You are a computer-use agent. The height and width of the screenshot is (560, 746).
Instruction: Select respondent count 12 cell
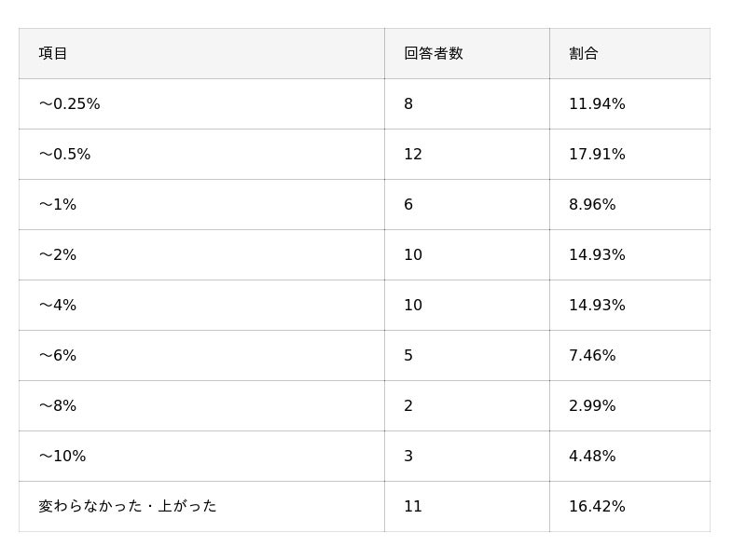click(413, 155)
